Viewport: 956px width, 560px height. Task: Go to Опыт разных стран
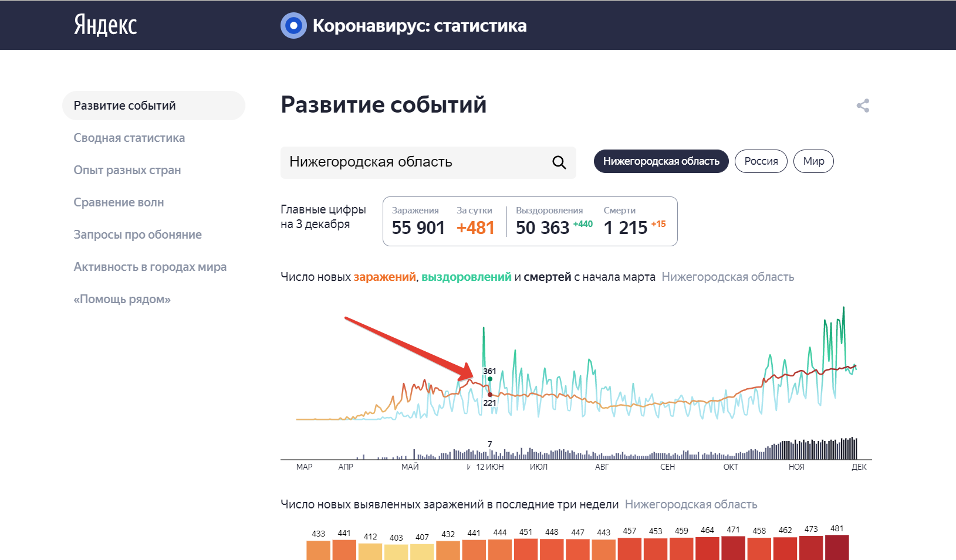pos(127,170)
